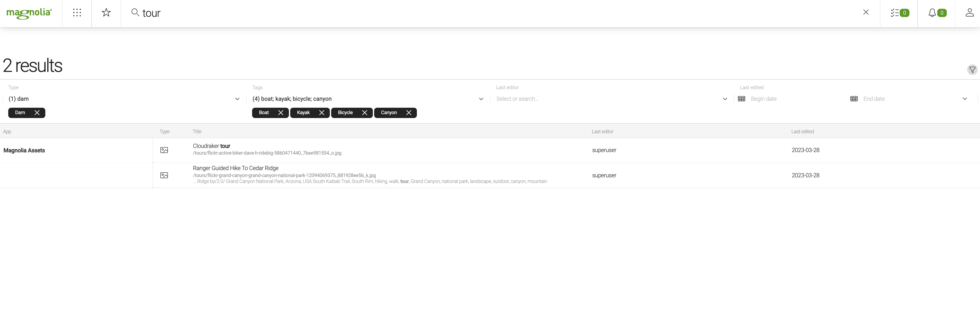The height and width of the screenshot is (318, 980).
Task: Open Ranger Guided Hike To Cedar Ridge result
Action: tap(236, 168)
